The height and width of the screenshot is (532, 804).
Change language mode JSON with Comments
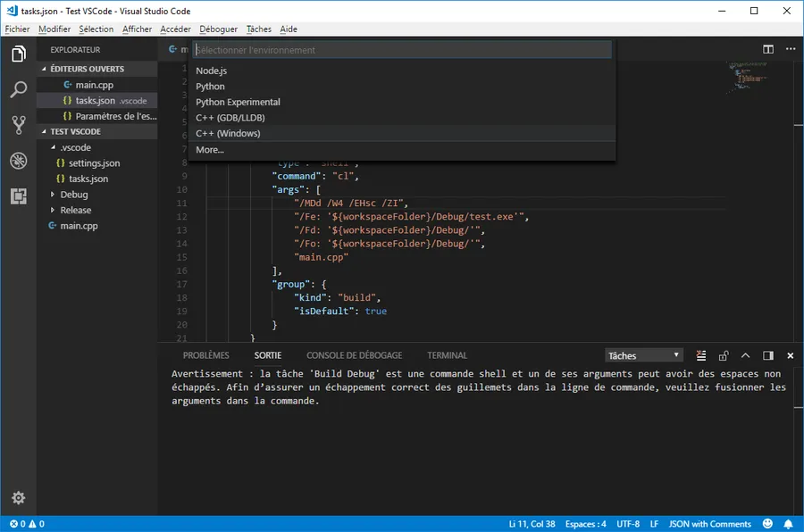click(710, 524)
